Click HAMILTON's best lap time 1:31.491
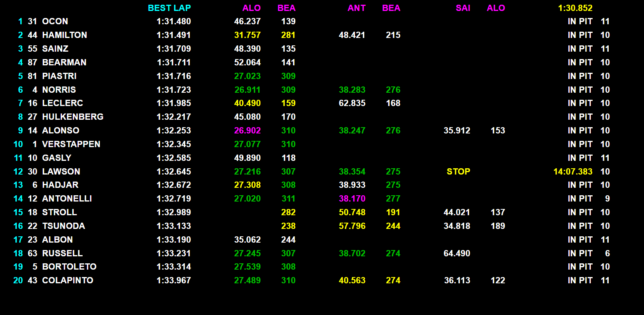The width and height of the screenshot is (644, 315). (174, 35)
